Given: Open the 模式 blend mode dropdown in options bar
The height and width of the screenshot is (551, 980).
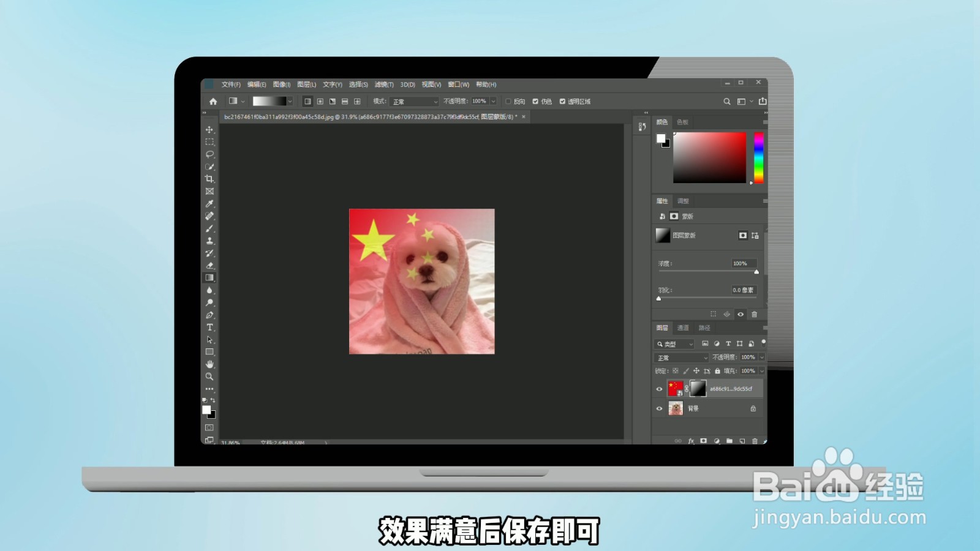Looking at the screenshot, I should pyautogui.click(x=415, y=102).
